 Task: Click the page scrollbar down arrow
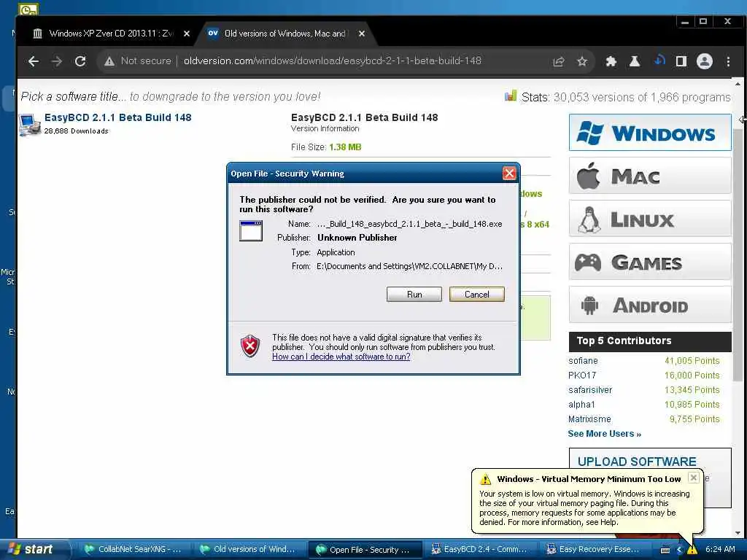click(738, 533)
